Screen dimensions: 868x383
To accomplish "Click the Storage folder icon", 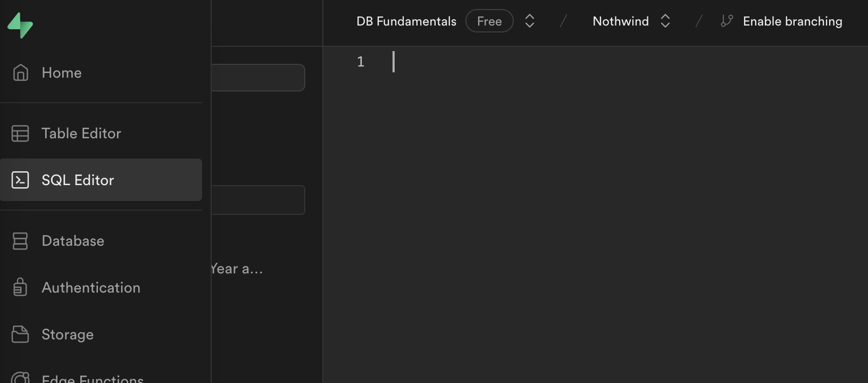I will tap(20, 334).
